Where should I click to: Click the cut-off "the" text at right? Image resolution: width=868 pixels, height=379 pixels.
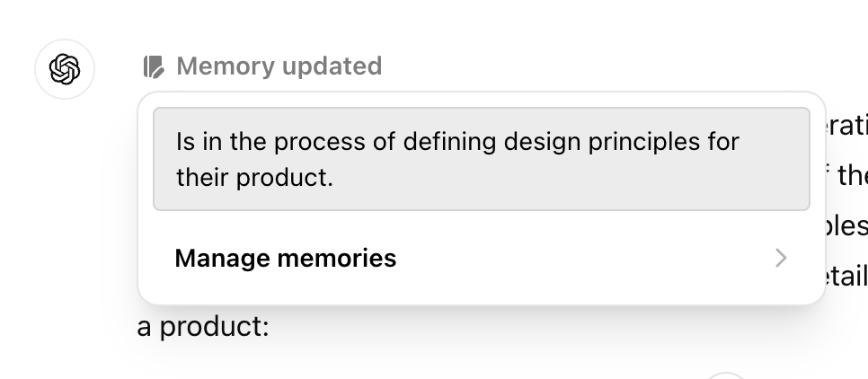(851, 175)
